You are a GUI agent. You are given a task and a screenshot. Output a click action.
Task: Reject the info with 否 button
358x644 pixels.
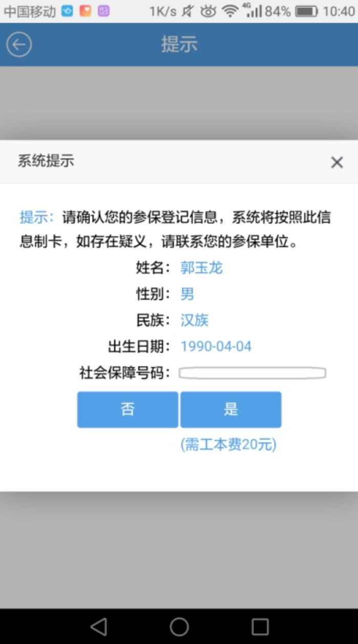[x=128, y=409]
